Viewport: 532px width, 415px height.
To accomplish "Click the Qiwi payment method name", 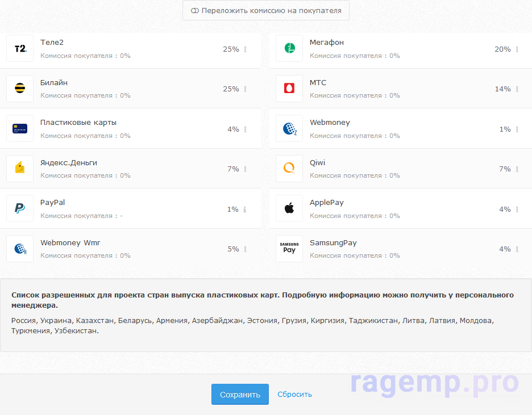I will 317,162.
